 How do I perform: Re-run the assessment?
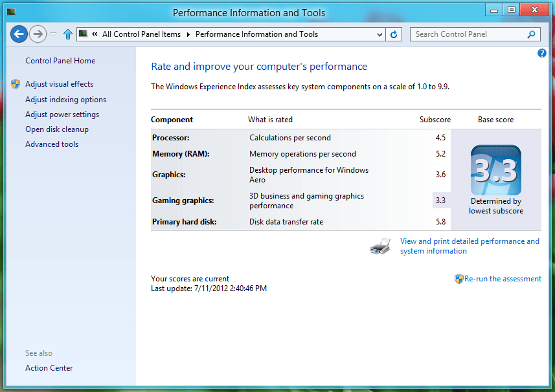click(503, 279)
